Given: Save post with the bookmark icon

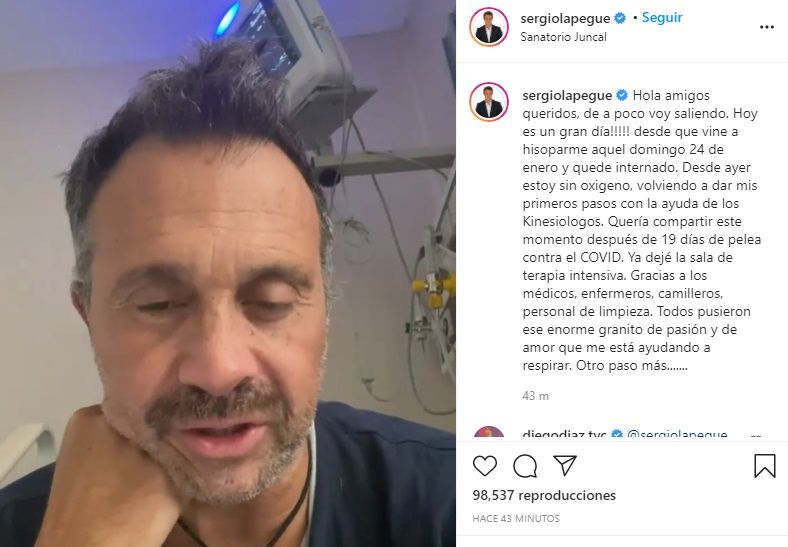Looking at the screenshot, I should pos(764,466).
